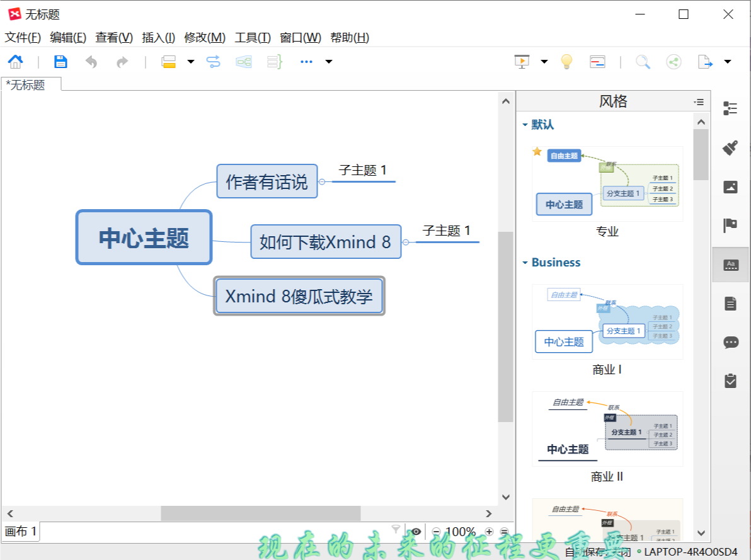Apply the 专业 theme thumbnail
The image size is (751, 560).
(607, 184)
